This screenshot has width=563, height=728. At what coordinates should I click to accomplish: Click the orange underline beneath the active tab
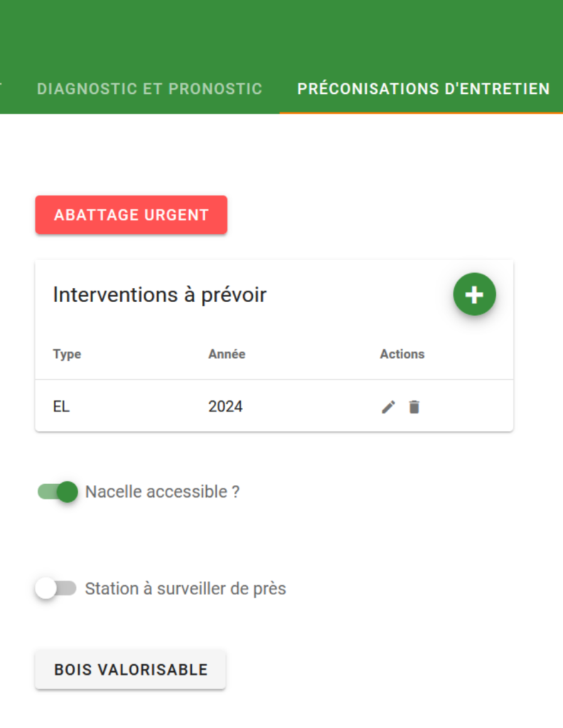coord(421,113)
